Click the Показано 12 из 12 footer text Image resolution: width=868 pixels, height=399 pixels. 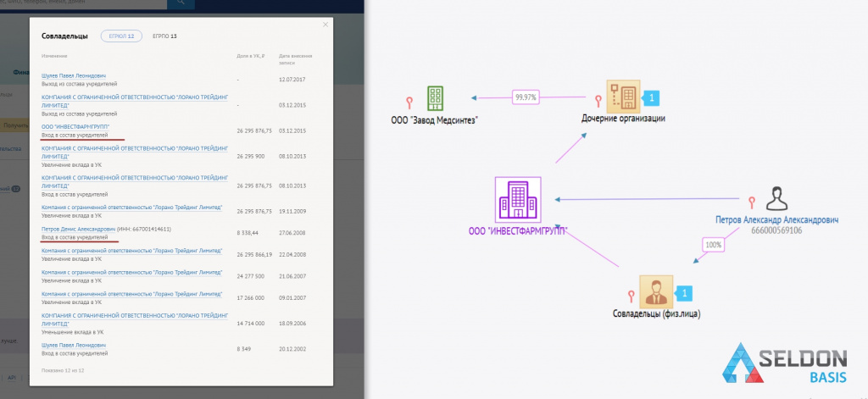(63, 369)
